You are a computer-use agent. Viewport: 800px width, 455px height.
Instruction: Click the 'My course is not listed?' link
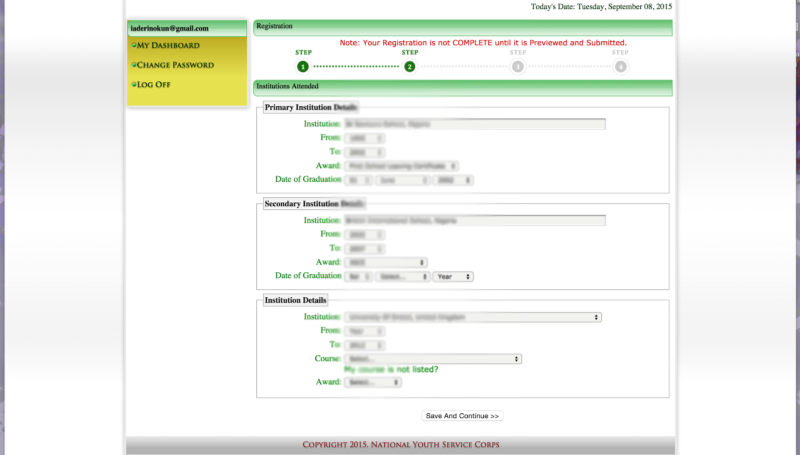click(x=390, y=369)
